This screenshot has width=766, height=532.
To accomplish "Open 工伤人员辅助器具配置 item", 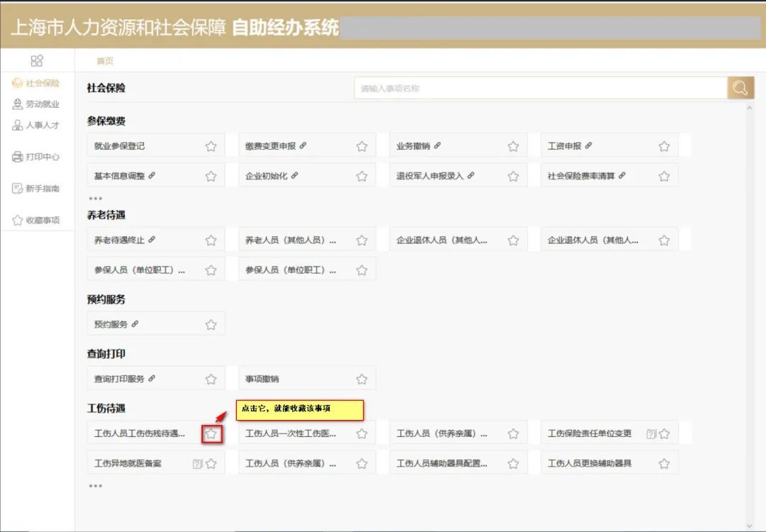I will tap(458, 463).
